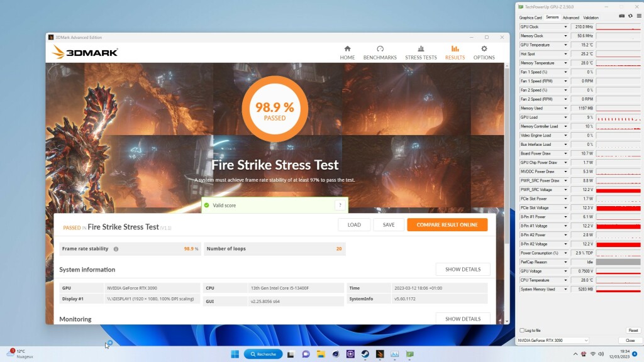Switch to the Advanced tab in GPU-Z

pos(570,18)
